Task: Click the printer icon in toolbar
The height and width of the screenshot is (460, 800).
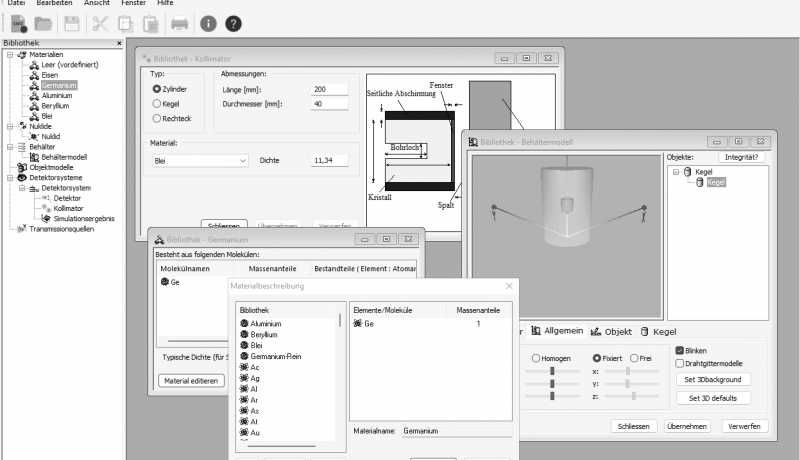Action: tap(179, 22)
